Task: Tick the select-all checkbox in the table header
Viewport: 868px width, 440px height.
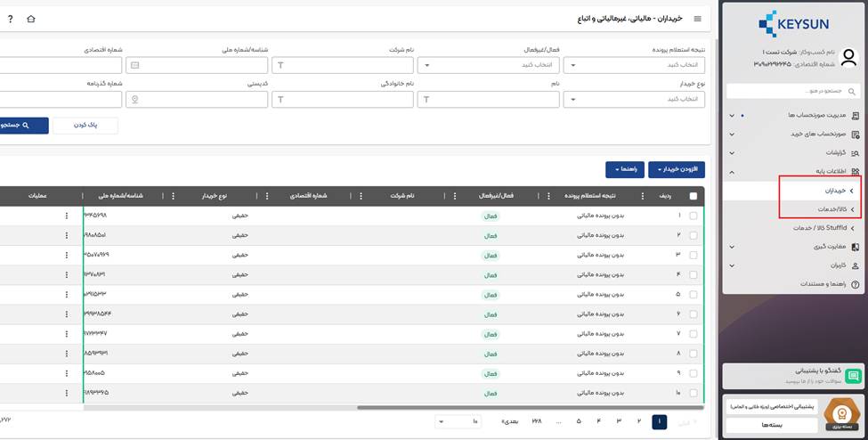Action: (694, 196)
